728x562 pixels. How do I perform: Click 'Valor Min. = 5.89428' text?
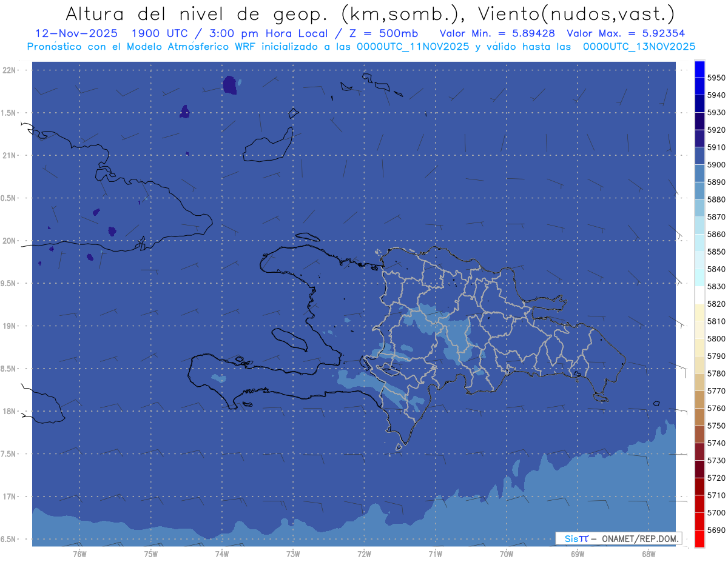click(x=497, y=33)
